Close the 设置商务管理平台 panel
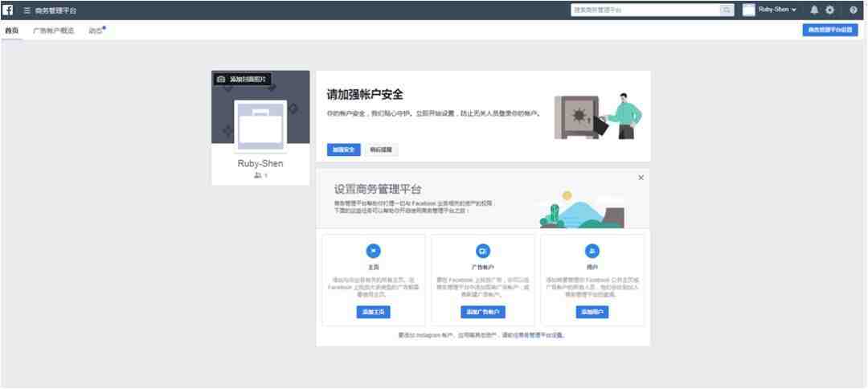868x389 pixels. coord(641,178)
